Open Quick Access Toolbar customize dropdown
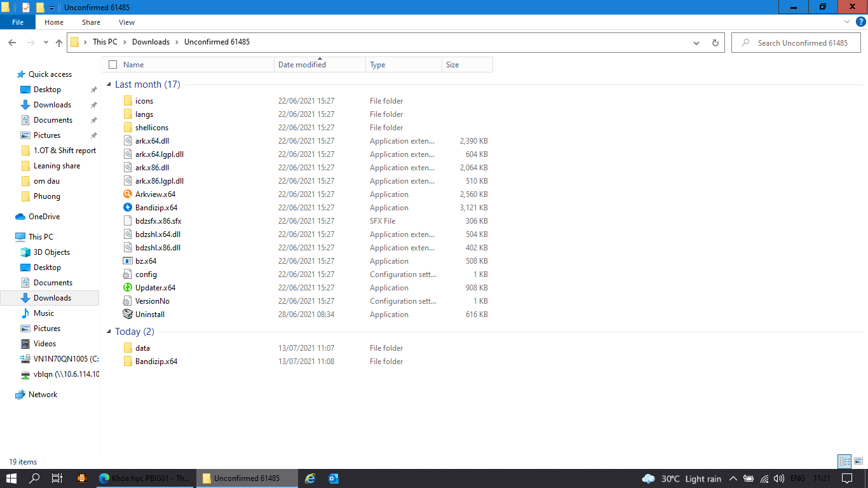 point(51,8)
